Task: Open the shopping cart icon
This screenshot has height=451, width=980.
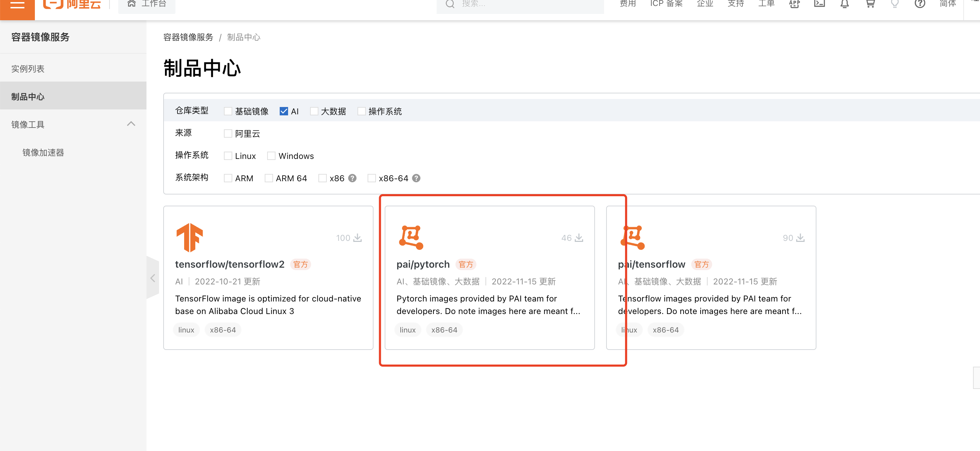Action: coord(870,4)
